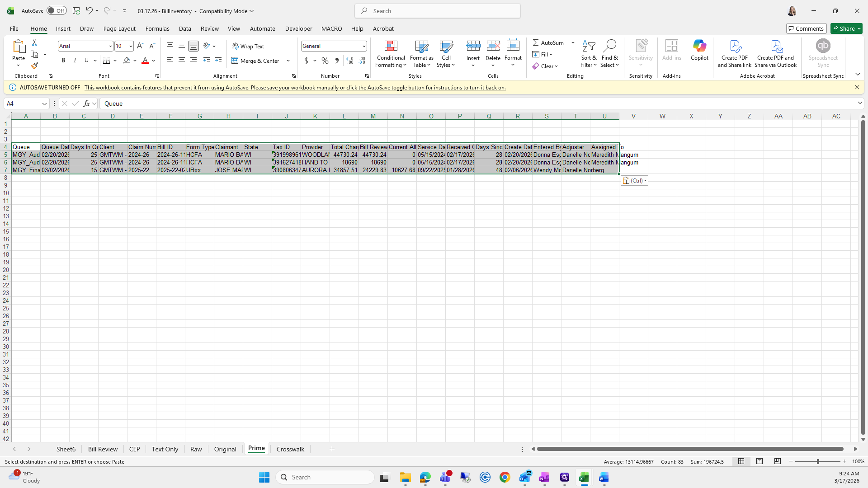
Task: Toggle Bold formatting
Action: click(63, 61)
